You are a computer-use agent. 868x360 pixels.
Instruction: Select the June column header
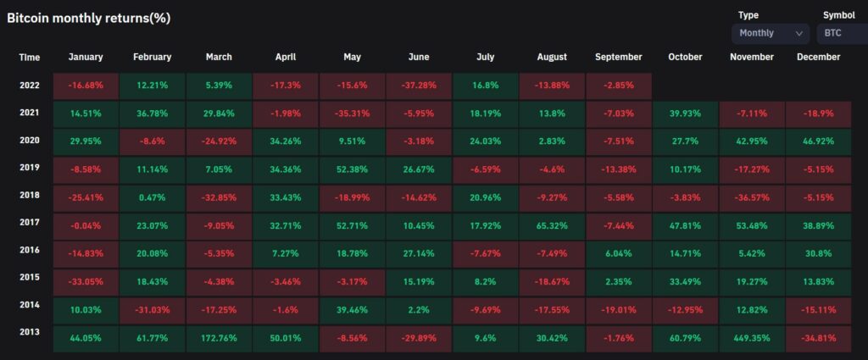[x=419, y=58]
